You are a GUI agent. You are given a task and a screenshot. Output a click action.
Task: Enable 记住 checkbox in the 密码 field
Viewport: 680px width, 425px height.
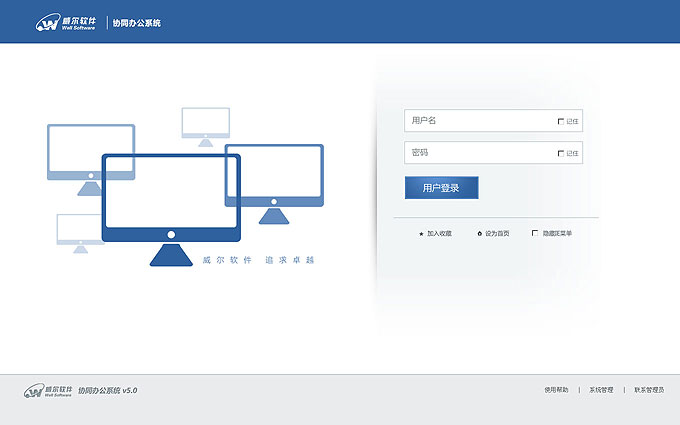point(561,153)
